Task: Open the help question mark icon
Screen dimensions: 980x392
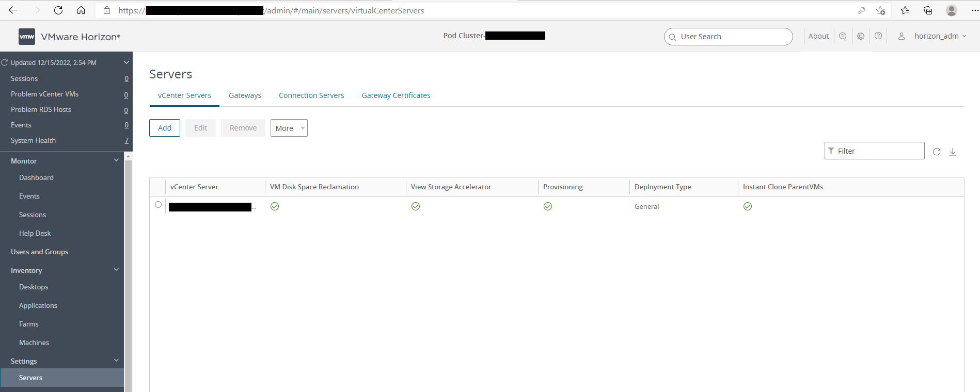Action: [878, 36]
